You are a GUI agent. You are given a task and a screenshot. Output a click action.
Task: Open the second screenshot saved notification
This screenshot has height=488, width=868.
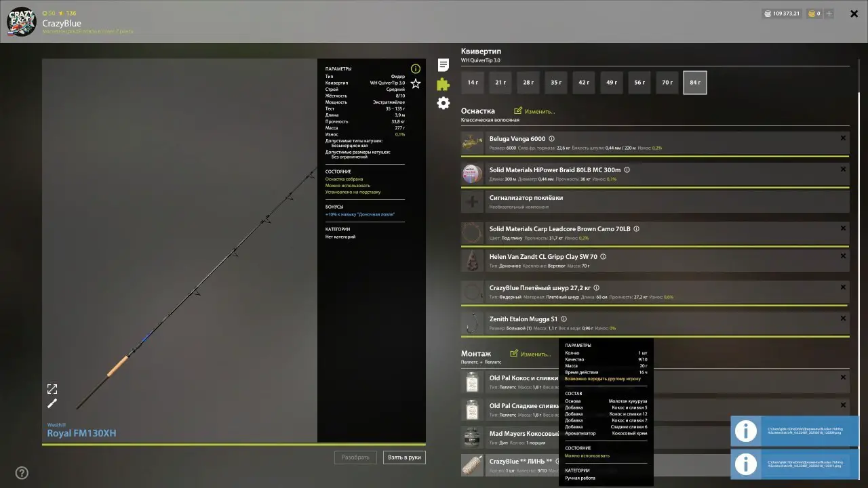point(795,464)
